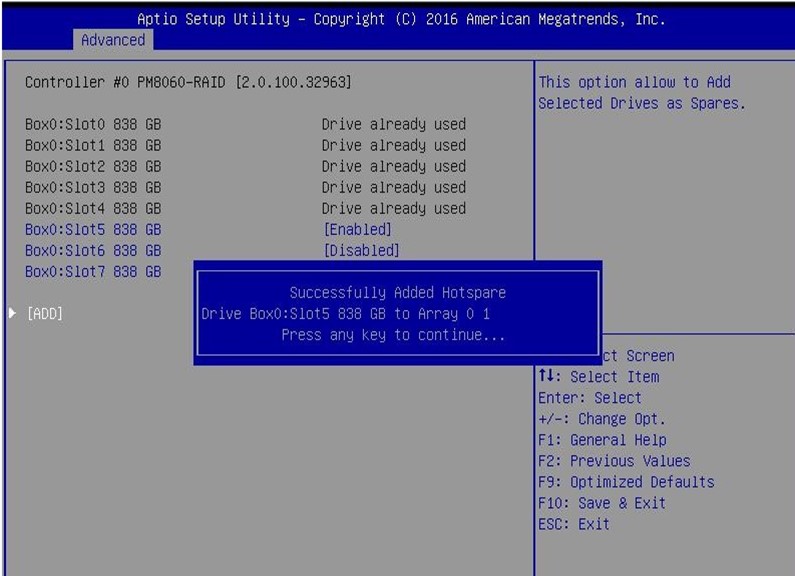
Task: Click Box0:Slot0 838 GB entry
Action: 93,125
